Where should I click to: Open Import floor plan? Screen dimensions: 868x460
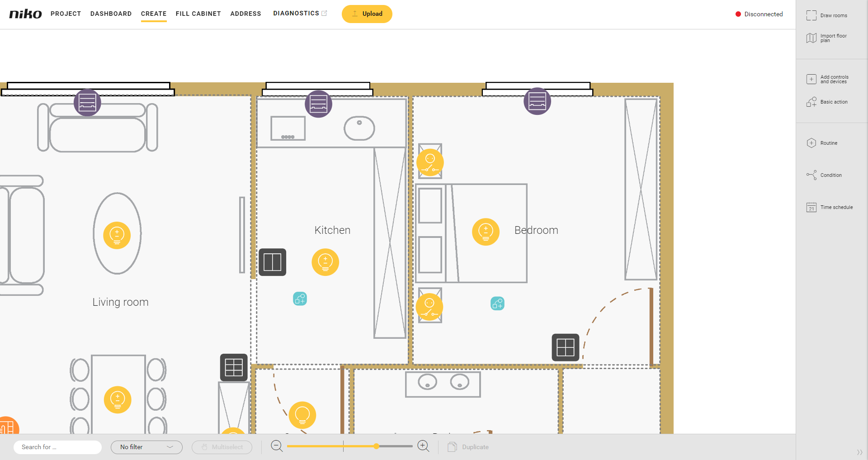[827, 38]
